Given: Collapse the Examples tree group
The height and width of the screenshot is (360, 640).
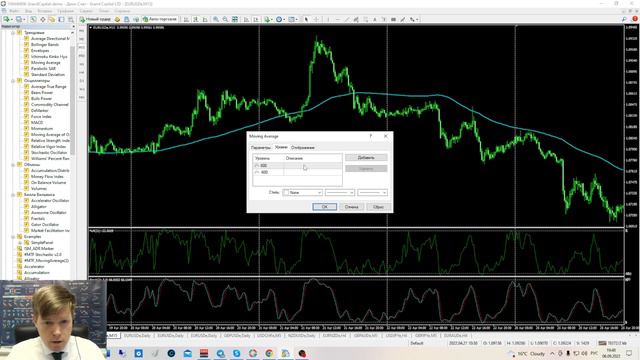Looking at the screenshot, I should pos(13,237).
